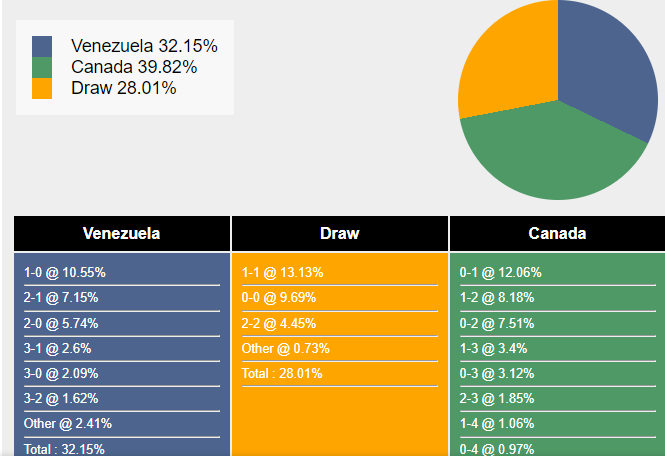Click the orange Draw pie slice
This screenshot has width=665, height=456.
point(505,60)
